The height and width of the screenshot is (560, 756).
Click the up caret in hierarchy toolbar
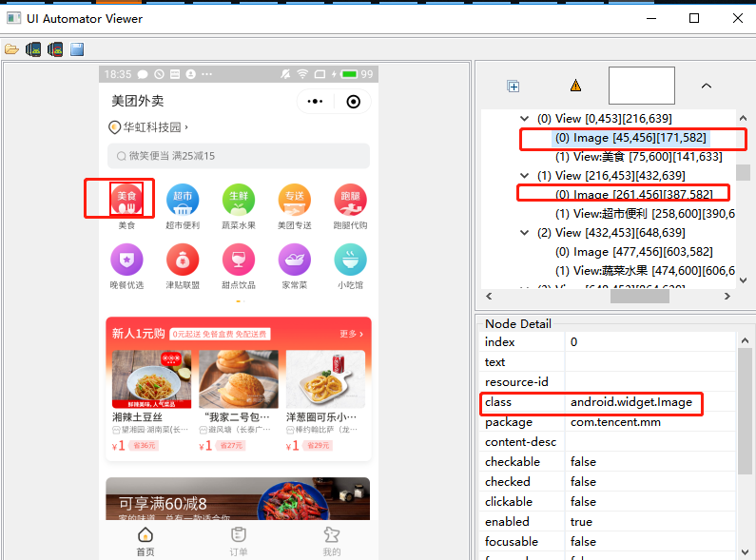707,86
